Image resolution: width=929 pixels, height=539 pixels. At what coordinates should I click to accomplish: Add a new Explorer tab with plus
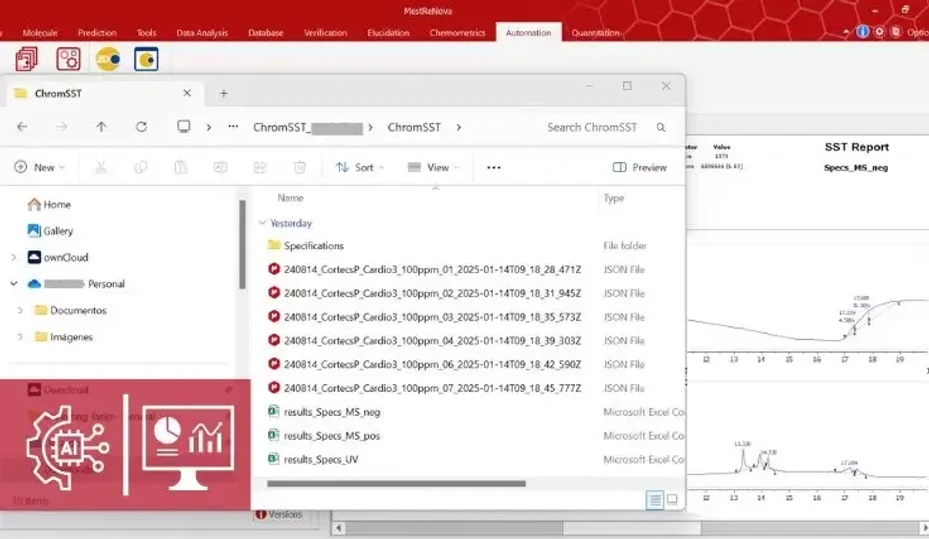223,94
